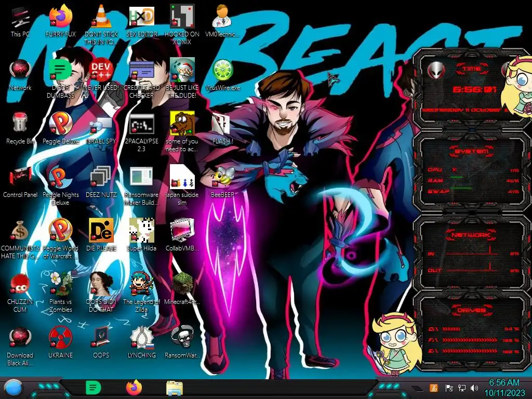532x399 pixels.
Task: Launch The Legend of Zilda icon
Action: (x=141, y=293)
